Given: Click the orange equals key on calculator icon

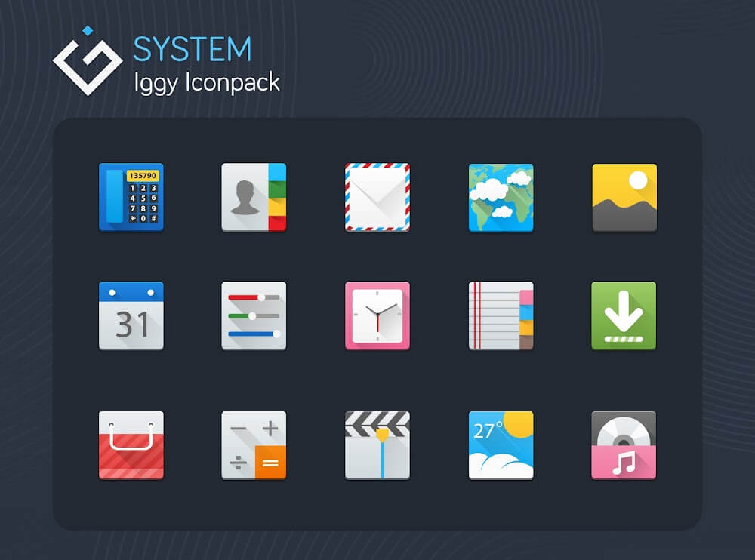Looking at the screenshot, I should click(270, 463).
